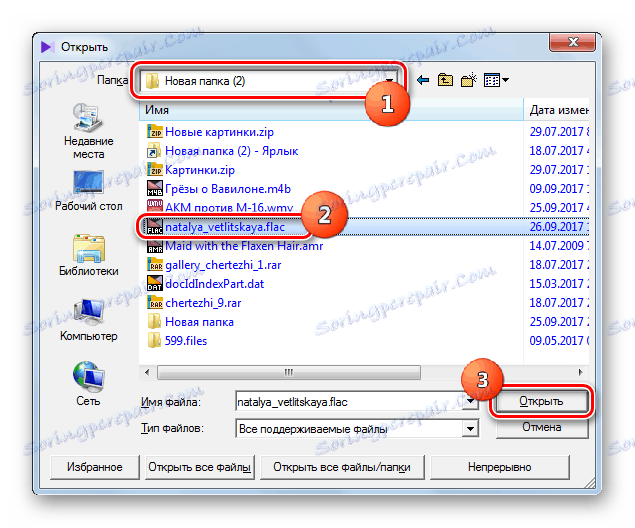Click the Отмена button
635x528 pixels.
(x=542, y=428)
